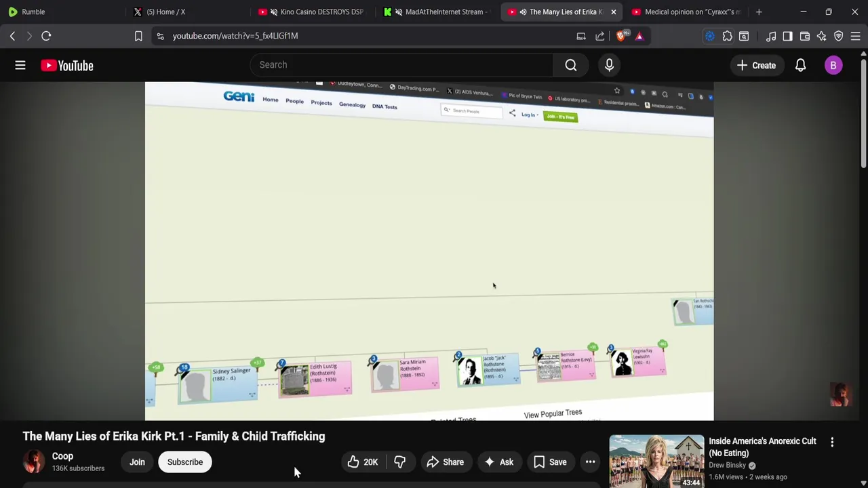Open the address bar share icon
The image size is (868, 488).
click(600, 36)
